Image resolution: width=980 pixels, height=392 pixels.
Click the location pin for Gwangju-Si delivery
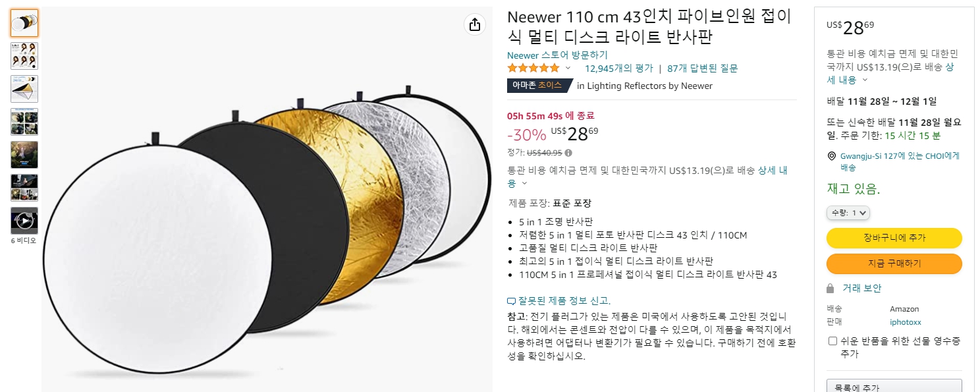coord(831,155)
